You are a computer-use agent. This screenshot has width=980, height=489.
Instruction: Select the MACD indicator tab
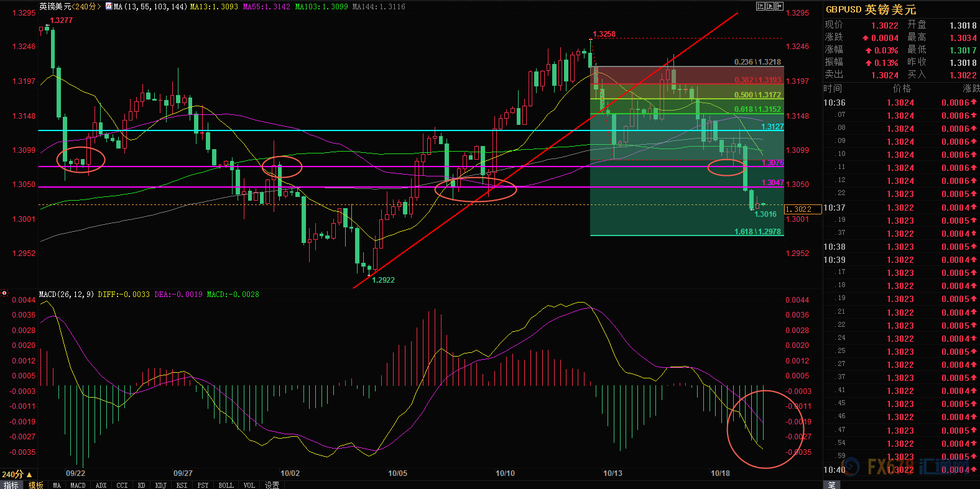78,485
